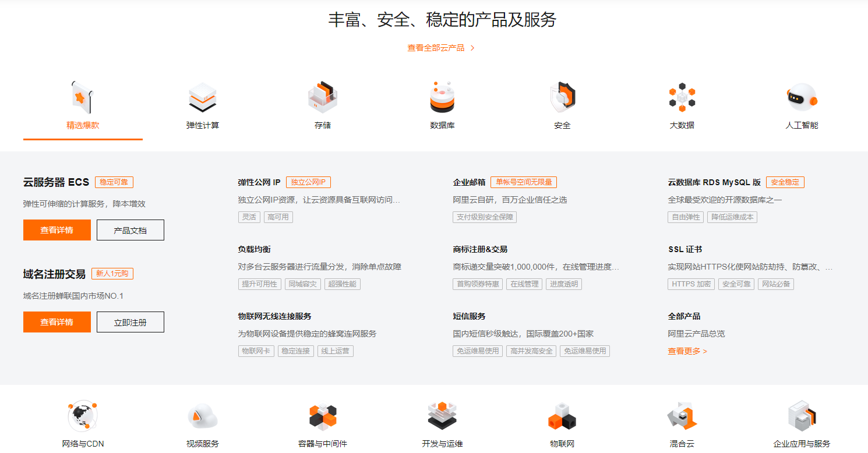Click the 首购领券特惠 tag

pyautogui.click(x=478, y=284)
